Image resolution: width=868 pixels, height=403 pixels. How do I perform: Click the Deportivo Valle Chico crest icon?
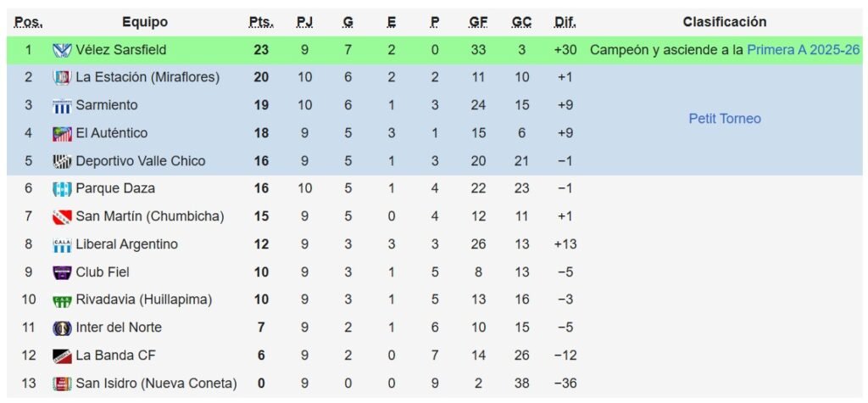click(x=62, y=161)
